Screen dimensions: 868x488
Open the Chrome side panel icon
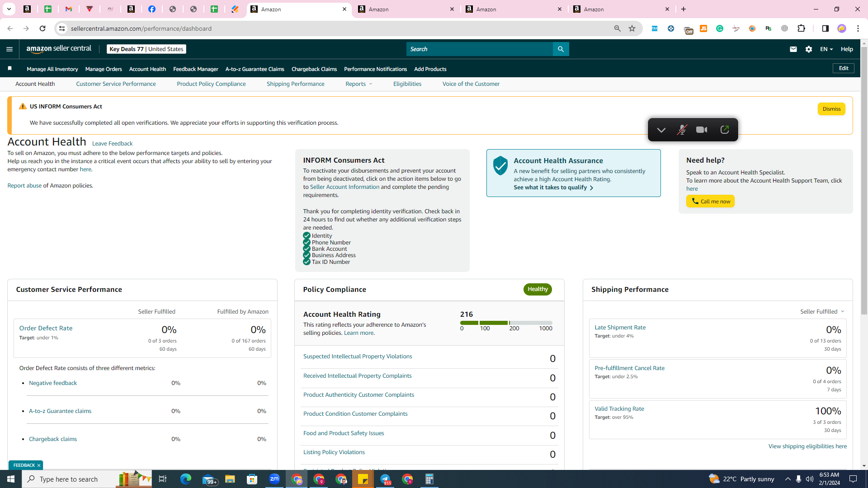pyautogui.click(x=825, y=28)
